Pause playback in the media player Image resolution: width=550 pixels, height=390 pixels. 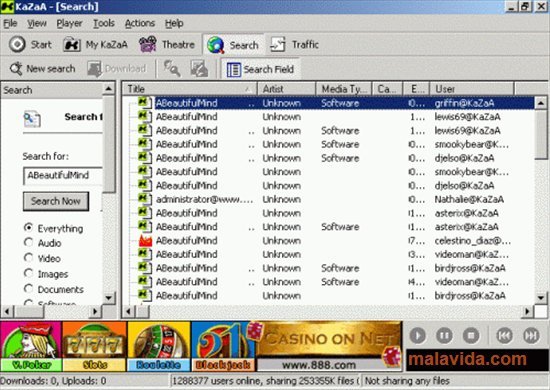tap(444, 335)
